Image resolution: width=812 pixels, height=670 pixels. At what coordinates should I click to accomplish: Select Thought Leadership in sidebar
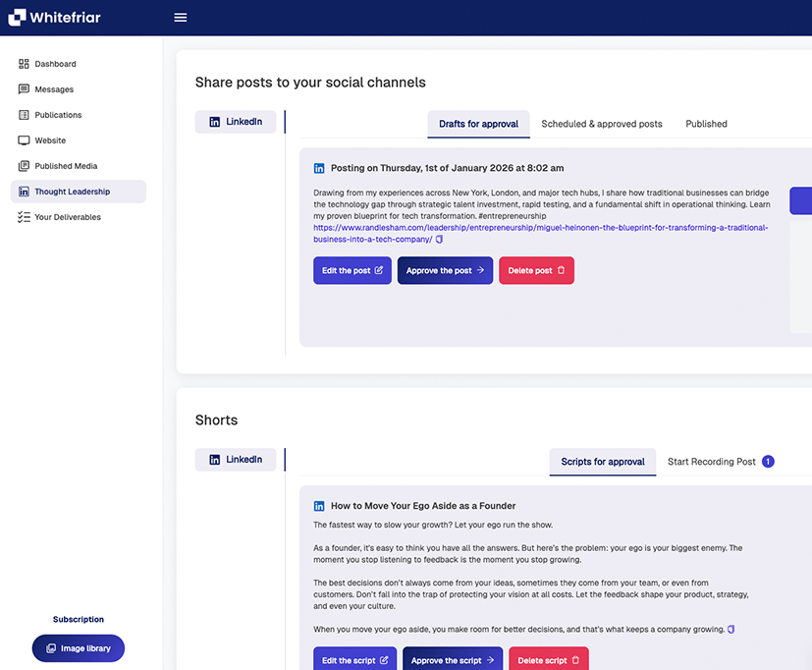pos(72,192)
